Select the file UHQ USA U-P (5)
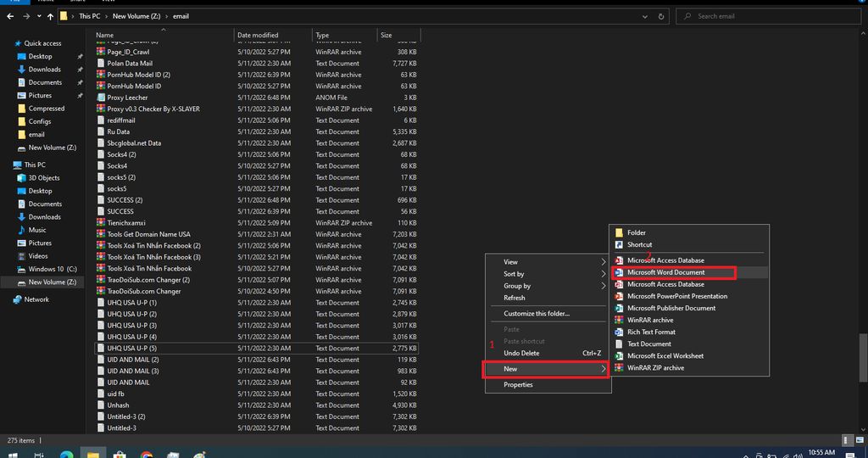Image resolution: width=868 pixels, height=458 pixels. (x=131, y=349)
